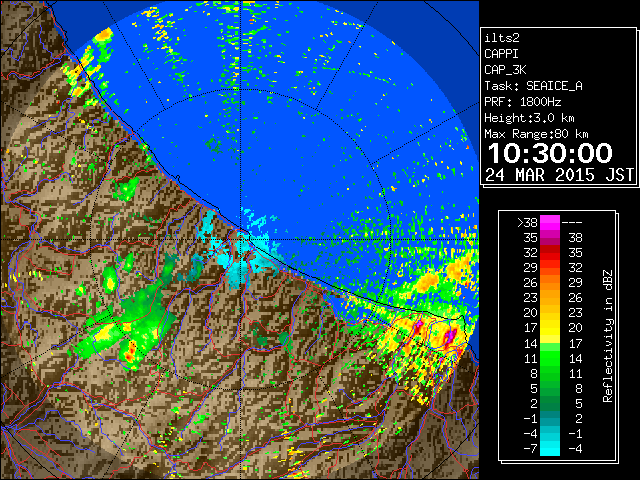Click the 'CAP_3K' product name text
This screenshot has height=480, width=640.
pyautogui.click(x=505, y=70)
